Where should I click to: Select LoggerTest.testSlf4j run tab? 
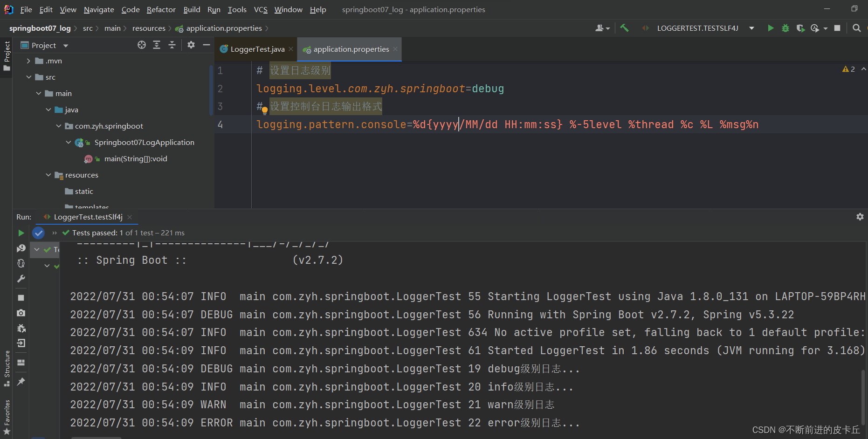coord(88,217)
